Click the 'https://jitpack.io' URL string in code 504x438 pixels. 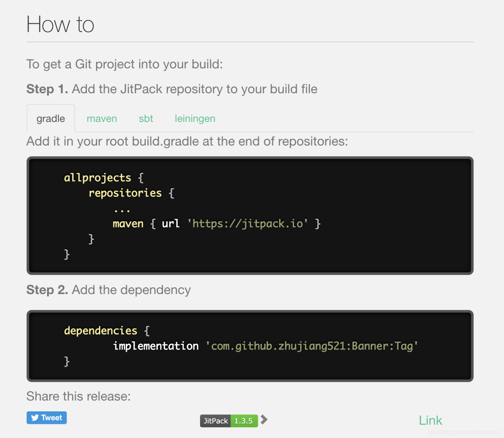point(248,223)
